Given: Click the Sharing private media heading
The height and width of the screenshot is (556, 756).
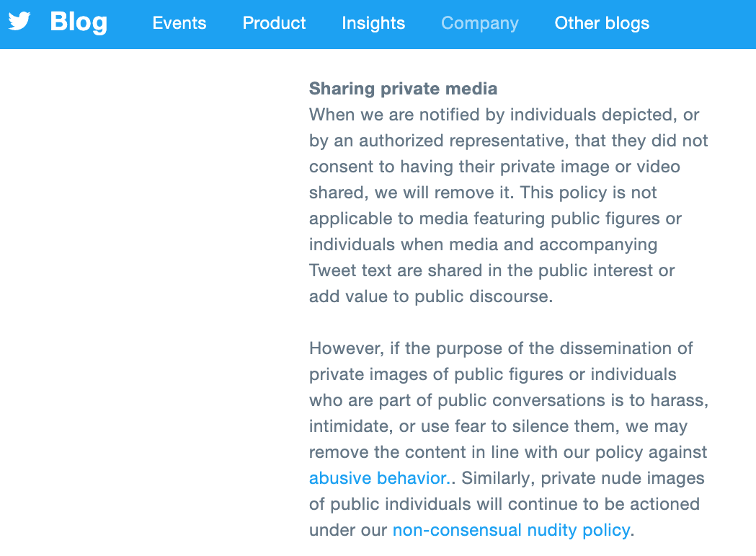Looking at the screenshot, I should point(403,89).
